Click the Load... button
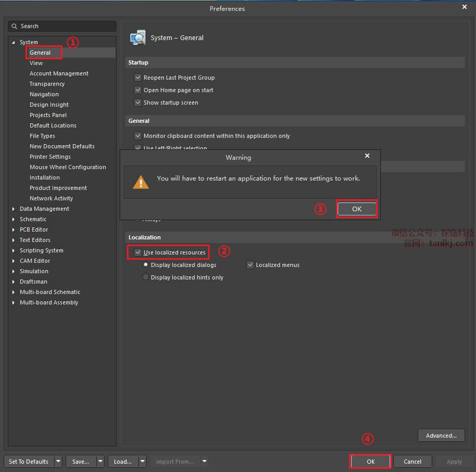This screenshot has width=476, height=472. click(123, 462)
